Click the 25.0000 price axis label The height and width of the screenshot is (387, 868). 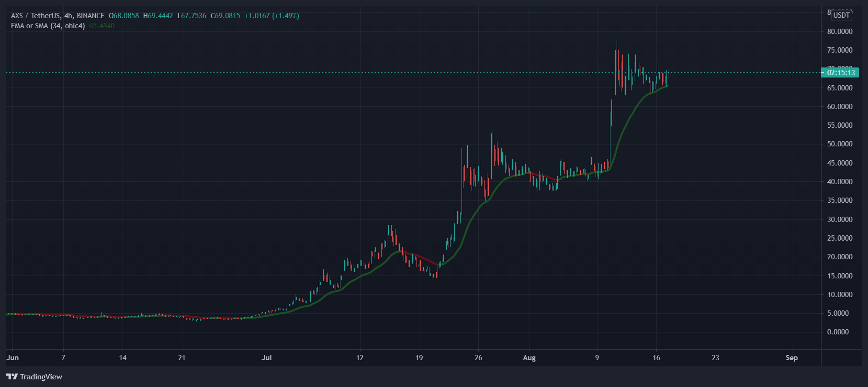[x=840, y=238]
